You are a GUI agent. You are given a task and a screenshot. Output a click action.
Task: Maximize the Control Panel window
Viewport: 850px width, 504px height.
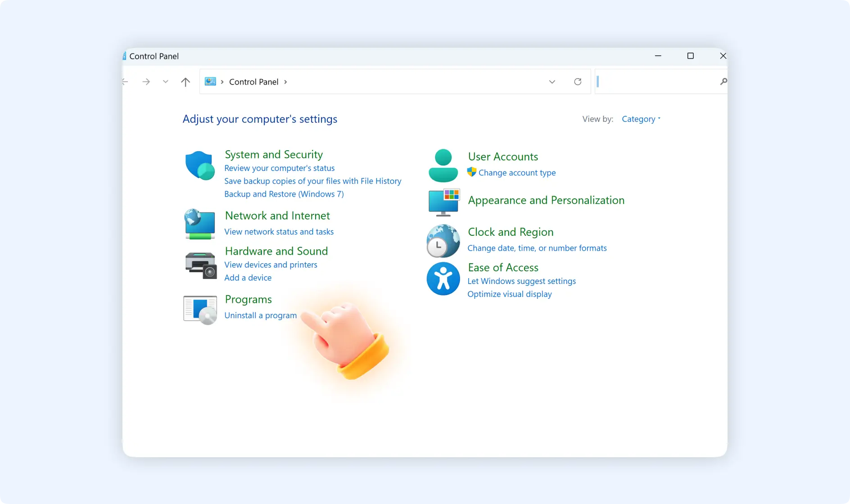(690, 56)
